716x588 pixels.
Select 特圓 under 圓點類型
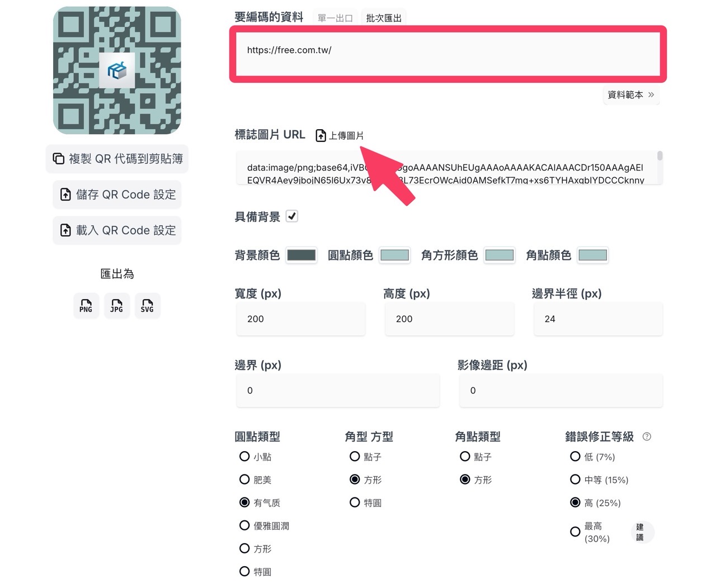click(244, 571)
